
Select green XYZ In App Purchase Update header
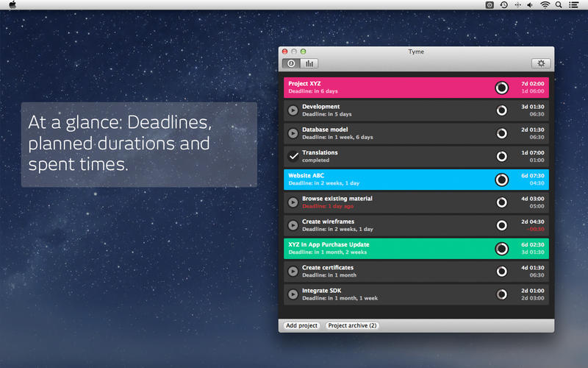pos(416,249)
